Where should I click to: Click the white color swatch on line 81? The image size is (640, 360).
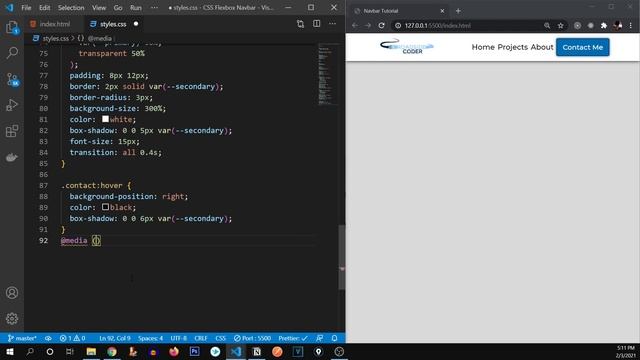105,119
